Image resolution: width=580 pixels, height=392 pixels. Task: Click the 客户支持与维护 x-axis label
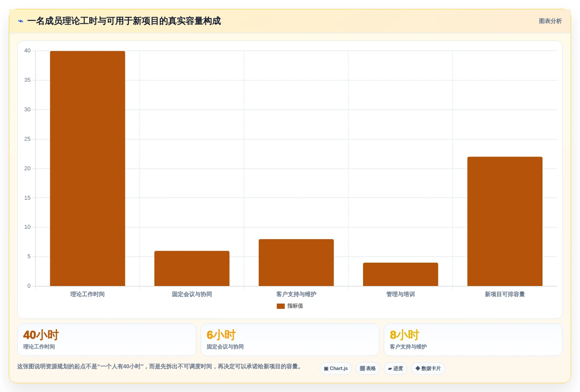(296, 294)
